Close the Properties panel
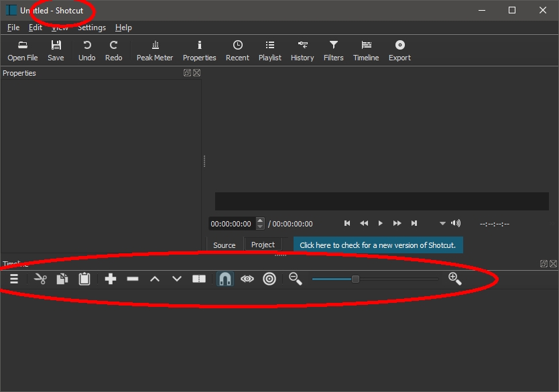Image resolution: width=559 pixels, height=392 pixels. click(x=197, y=72)
